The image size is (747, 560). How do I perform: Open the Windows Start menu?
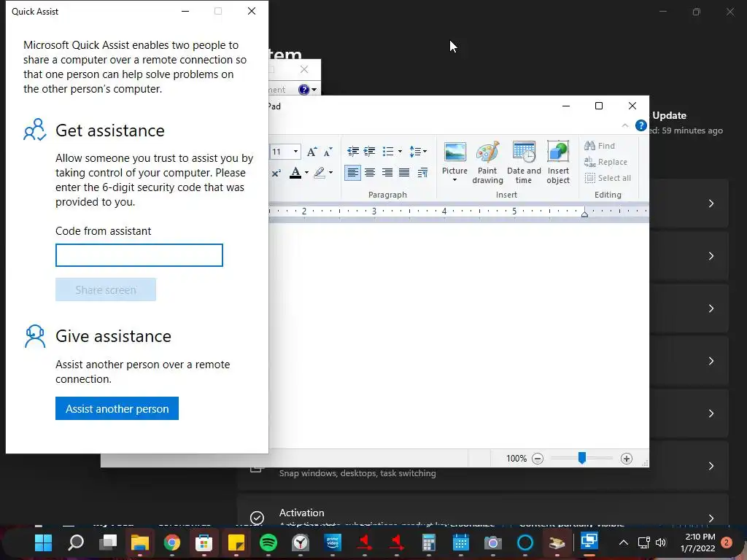(43, 542)
